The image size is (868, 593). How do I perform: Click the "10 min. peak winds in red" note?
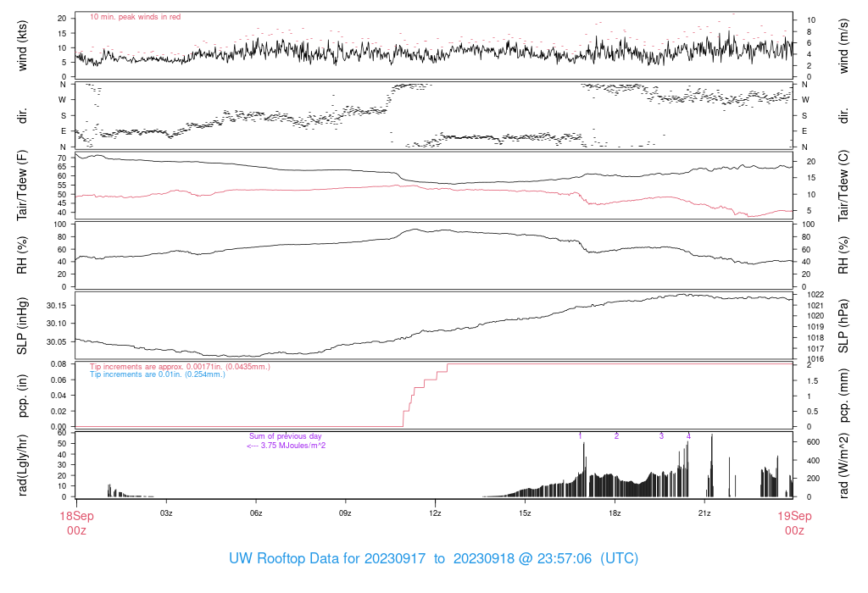click(135, 17)
